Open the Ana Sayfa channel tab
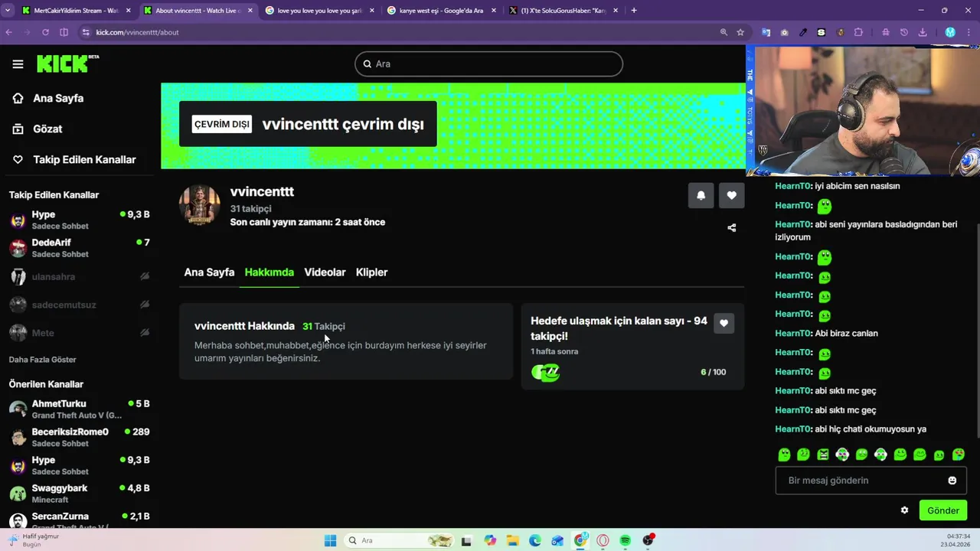980x551 pixels. pos(209,272)
